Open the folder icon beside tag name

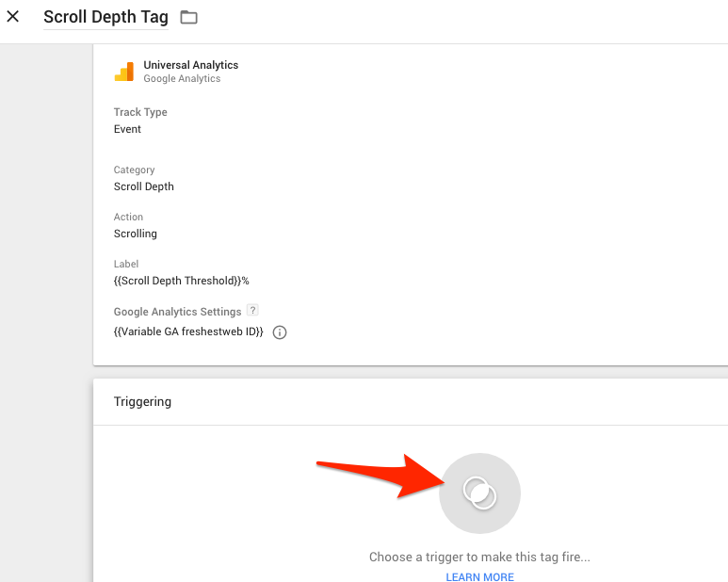189,17
